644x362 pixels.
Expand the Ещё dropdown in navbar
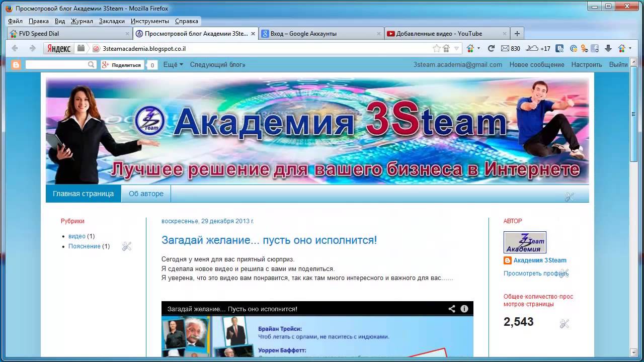[x=173, y=65]
